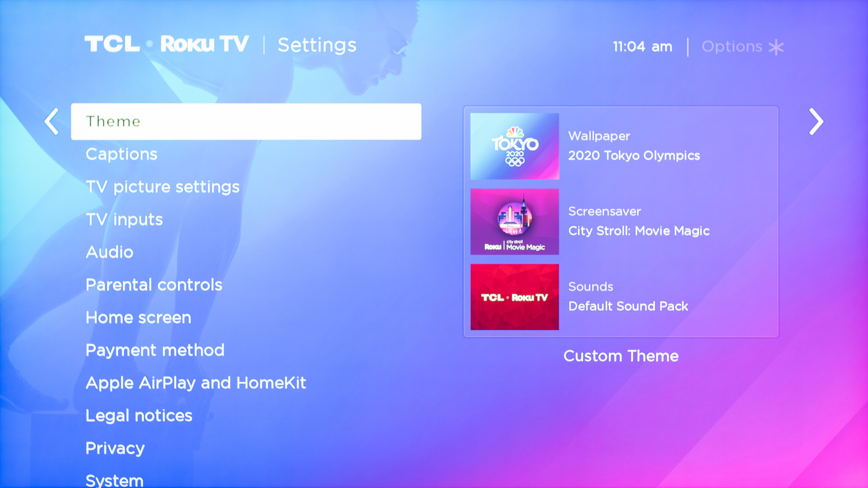Open the City Stroll Movie Magic screensaver thumbnail
The height and width of the screenshot is (488, 868).
click(514, 222)
